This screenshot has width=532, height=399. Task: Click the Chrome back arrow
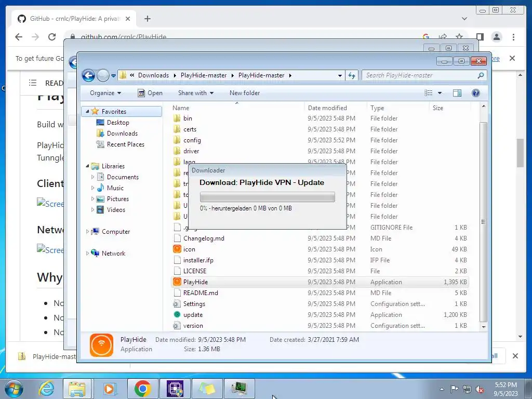click(19, 37)
